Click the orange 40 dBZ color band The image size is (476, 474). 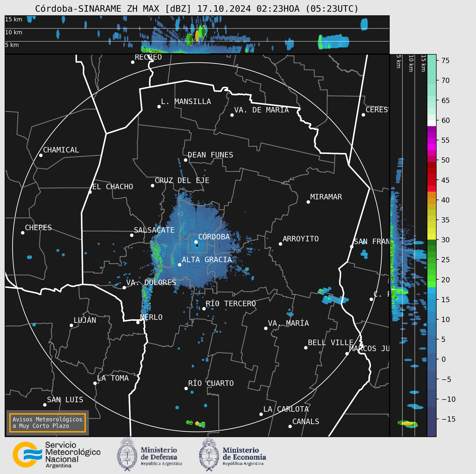[x=432, y=195]
